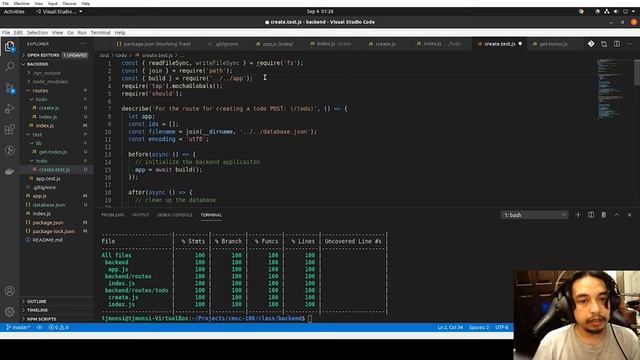Open editor more actions ellipsis
The height and width of the screenshot is (360, 640).
click(629, 44)
